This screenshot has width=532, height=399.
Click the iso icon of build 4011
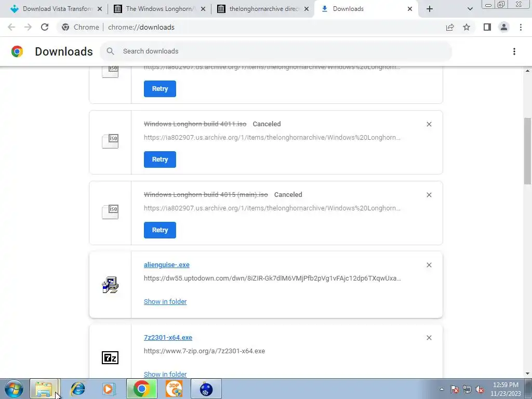(110, 141)
